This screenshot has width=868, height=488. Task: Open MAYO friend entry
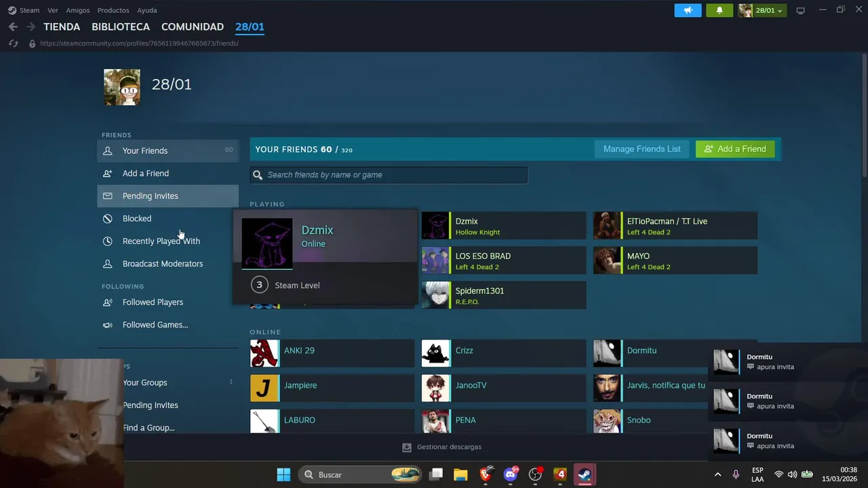point(675,260)
